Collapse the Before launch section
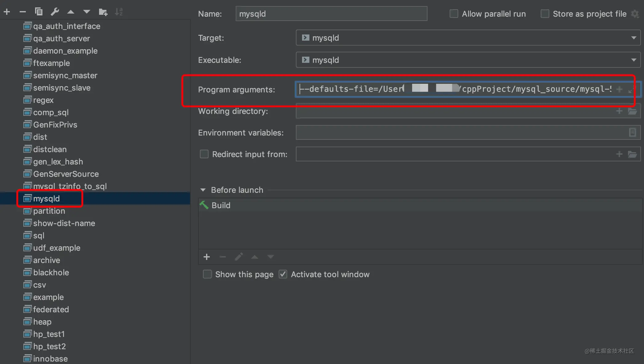Viewport: 644px width, 364px height. click(x=203, y=190)
